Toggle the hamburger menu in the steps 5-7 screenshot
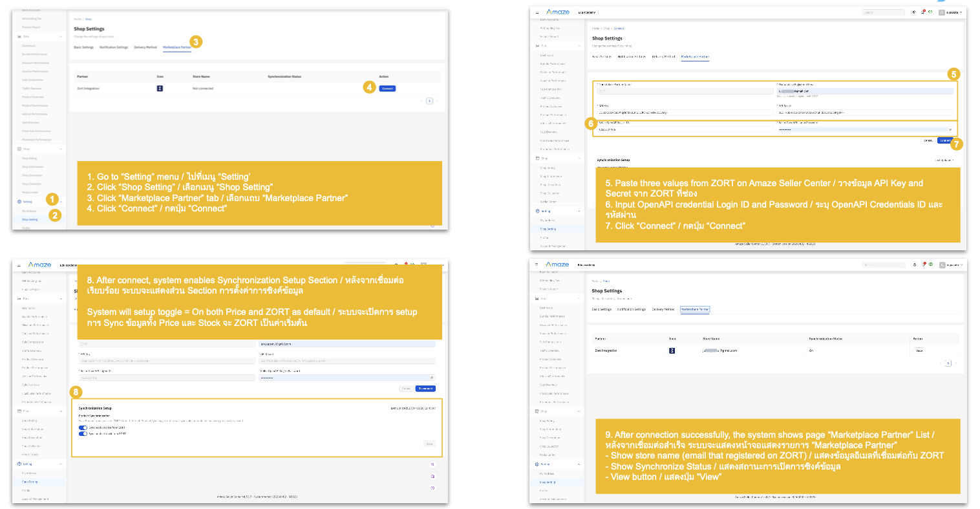The height and width of the screenshot is (509, 980). [537, 12]
